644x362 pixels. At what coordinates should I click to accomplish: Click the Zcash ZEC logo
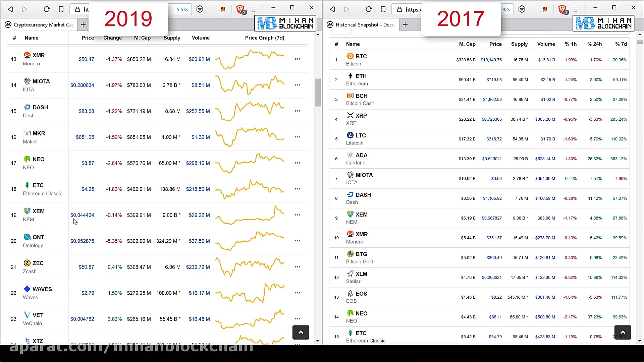point(27,263)
